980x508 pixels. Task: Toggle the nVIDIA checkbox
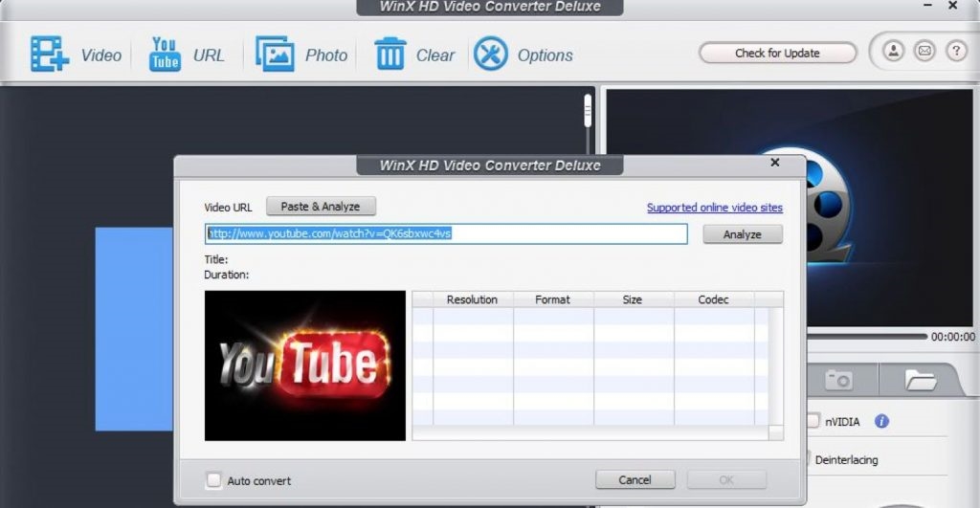point(813,421)
